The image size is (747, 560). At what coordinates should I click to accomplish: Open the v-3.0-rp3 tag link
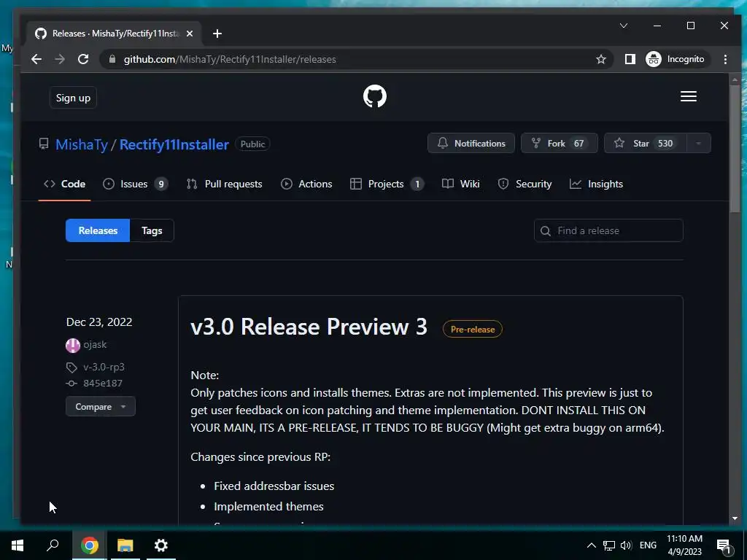tap(104, 367)
